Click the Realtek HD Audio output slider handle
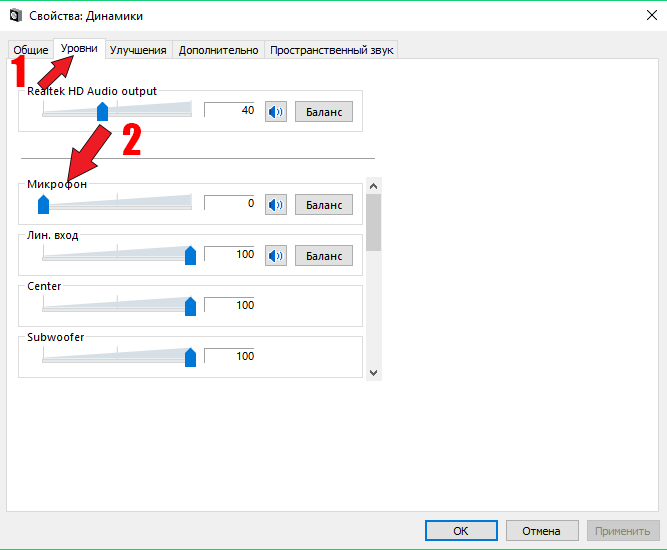 (x=102, y=112)
